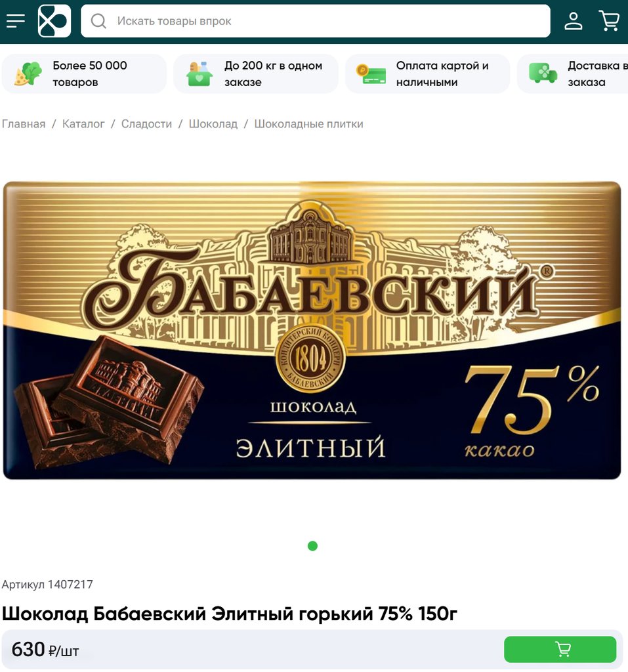Viewport: 628px width, 672px height.
Task: Open Шоколадные плитки breadcrumb category
Action: click(x=308, y=124)
